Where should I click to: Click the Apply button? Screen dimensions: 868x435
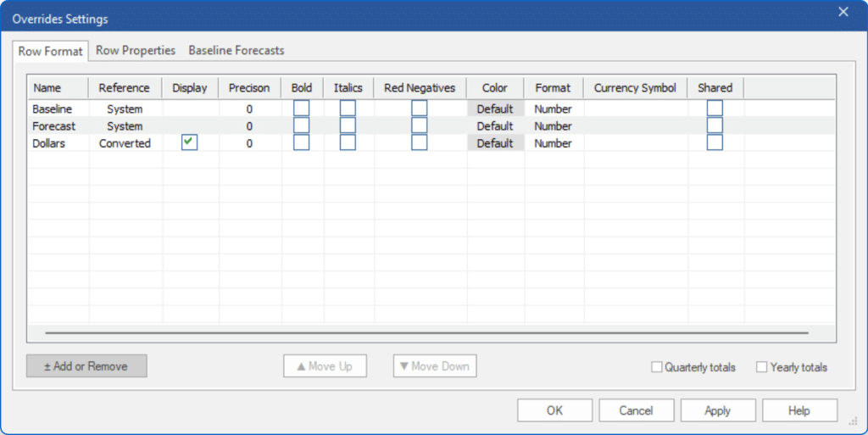pyautogui.click(x=717, y=410)
